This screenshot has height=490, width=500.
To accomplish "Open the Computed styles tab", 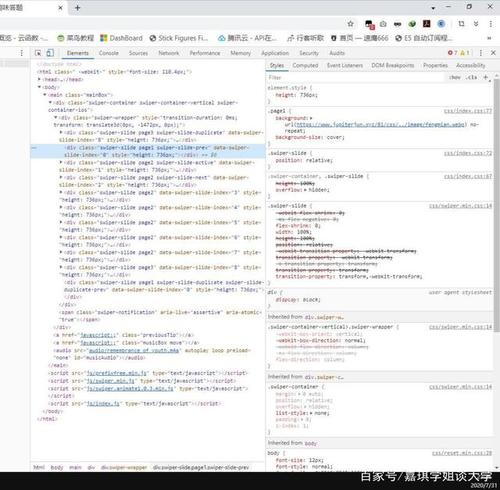I will [305, 65].
